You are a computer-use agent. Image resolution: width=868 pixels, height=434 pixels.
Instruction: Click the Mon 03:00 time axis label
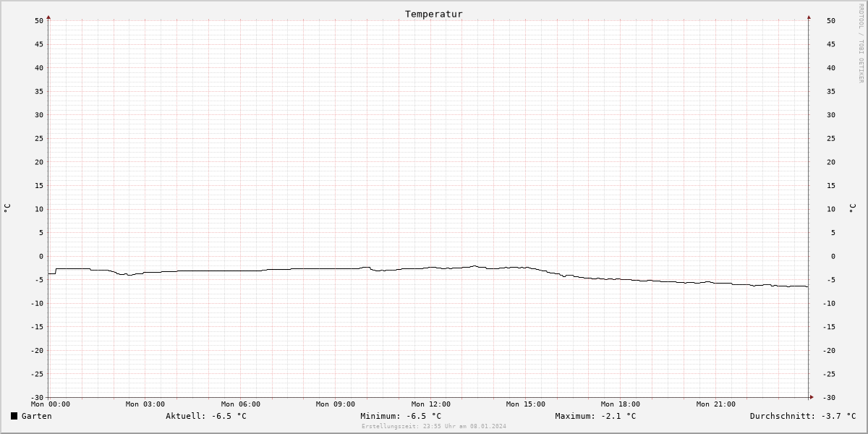(x=145, y=404)
